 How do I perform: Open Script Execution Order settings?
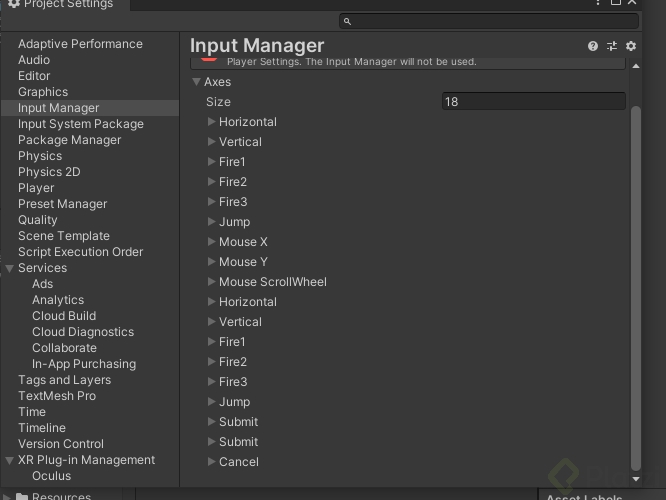81,252
